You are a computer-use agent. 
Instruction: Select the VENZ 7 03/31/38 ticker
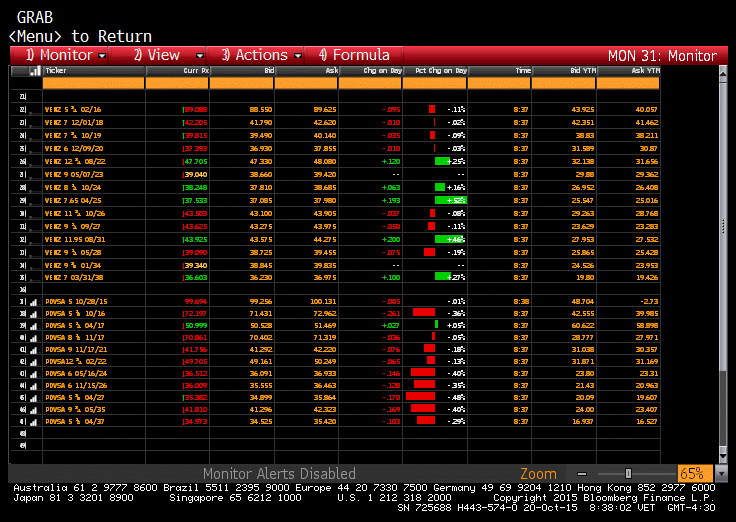74,277
